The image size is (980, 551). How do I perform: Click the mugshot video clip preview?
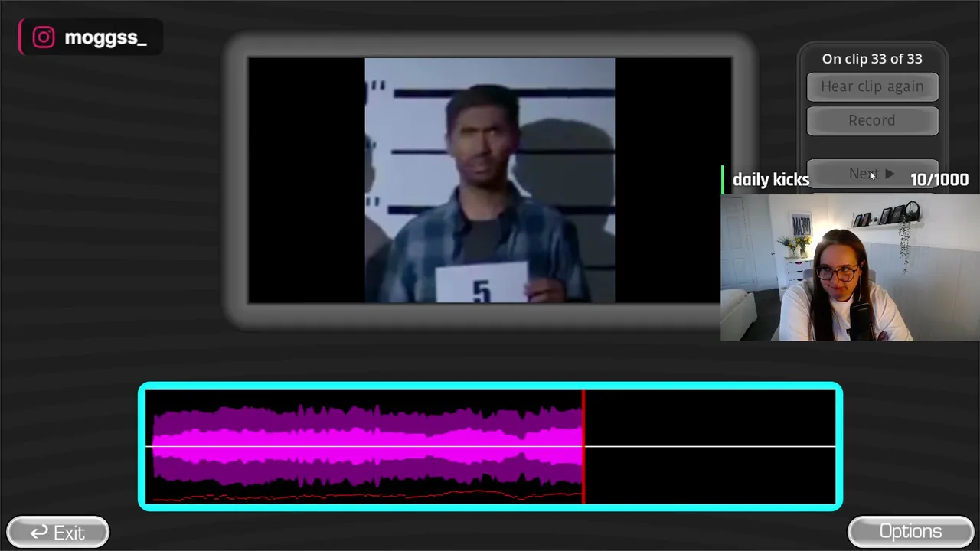(489, 181)
